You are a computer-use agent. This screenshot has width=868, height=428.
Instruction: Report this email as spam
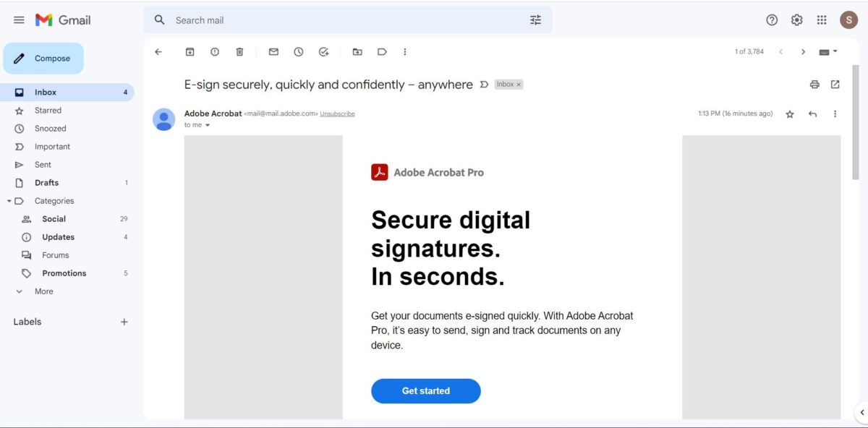(x=215, y=52)
